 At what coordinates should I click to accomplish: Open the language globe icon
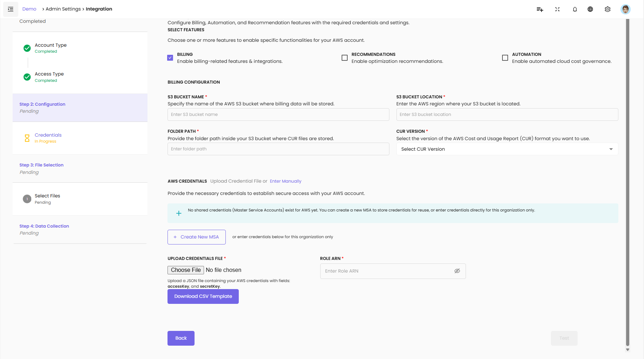(590, 9)
